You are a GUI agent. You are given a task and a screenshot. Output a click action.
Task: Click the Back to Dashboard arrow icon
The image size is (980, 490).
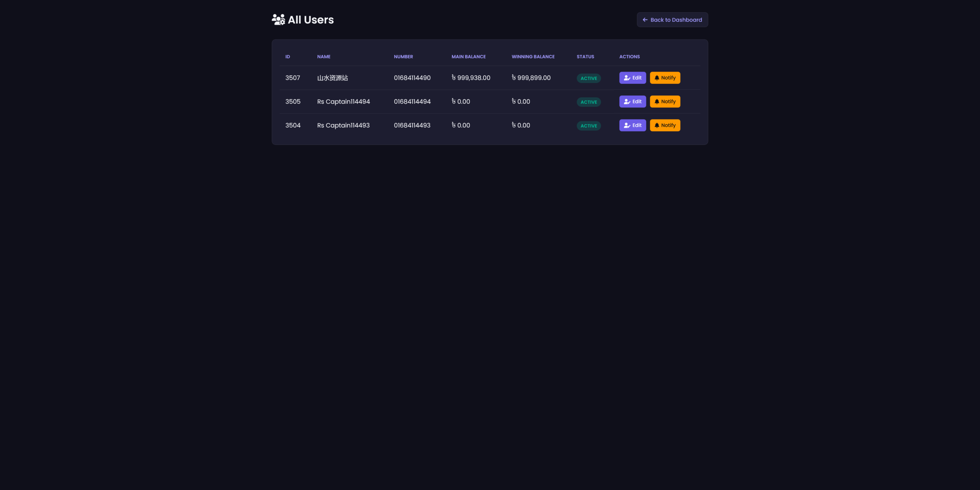coord(645,20)
